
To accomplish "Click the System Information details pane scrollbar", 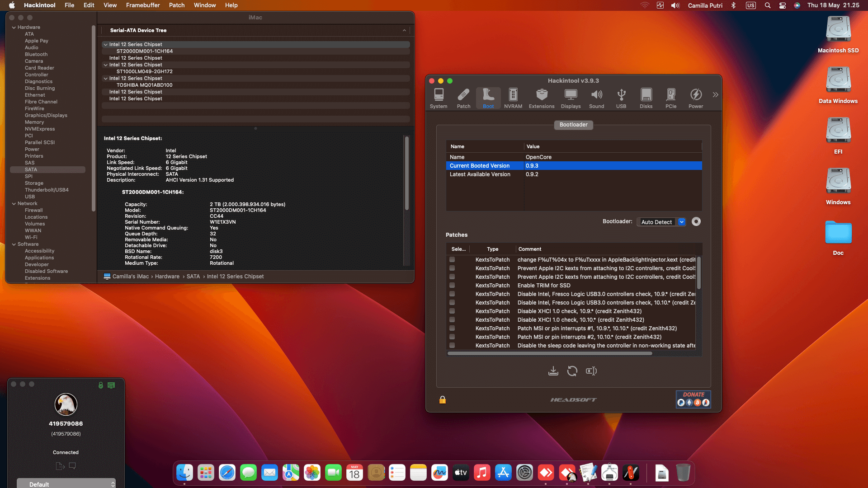I will [407, 174].
